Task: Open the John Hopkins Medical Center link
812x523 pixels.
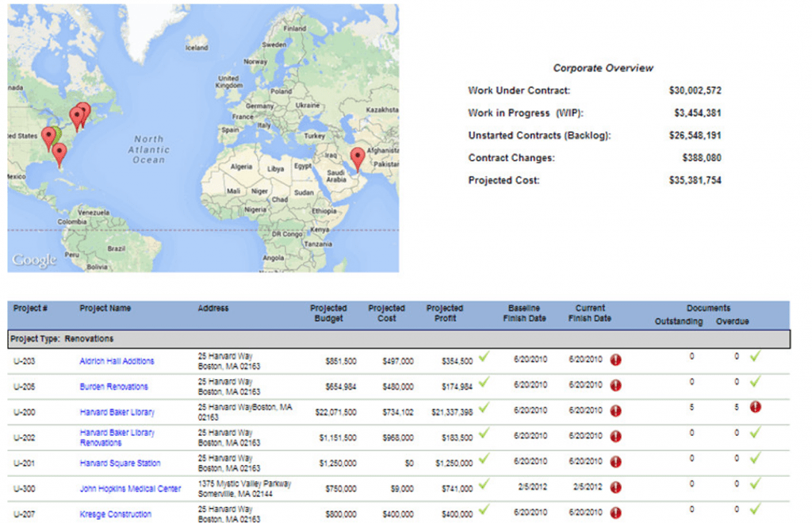Action: pyautogui.click(x=131, y=489)
